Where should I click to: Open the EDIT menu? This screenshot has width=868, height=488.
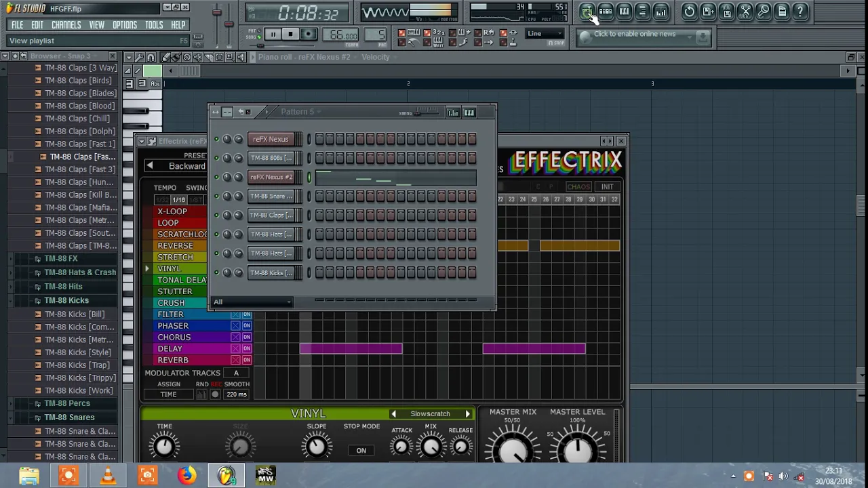tap(37, 25)
